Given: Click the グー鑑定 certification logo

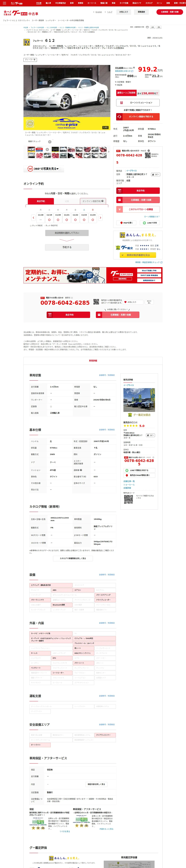Looking at the screenshot, I should (x=124, y=248).
